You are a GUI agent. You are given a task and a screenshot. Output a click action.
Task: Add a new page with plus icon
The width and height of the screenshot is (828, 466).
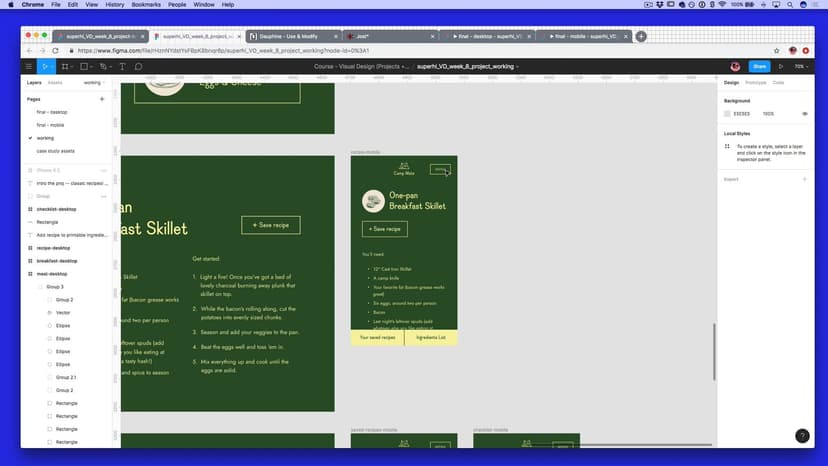click(102, 100)
